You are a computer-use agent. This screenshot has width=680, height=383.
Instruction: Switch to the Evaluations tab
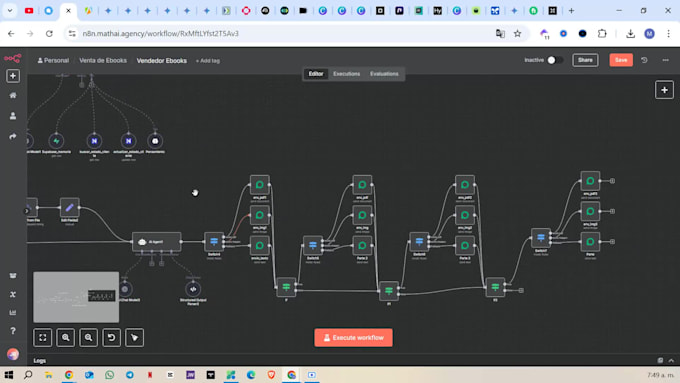pos(384,74)
